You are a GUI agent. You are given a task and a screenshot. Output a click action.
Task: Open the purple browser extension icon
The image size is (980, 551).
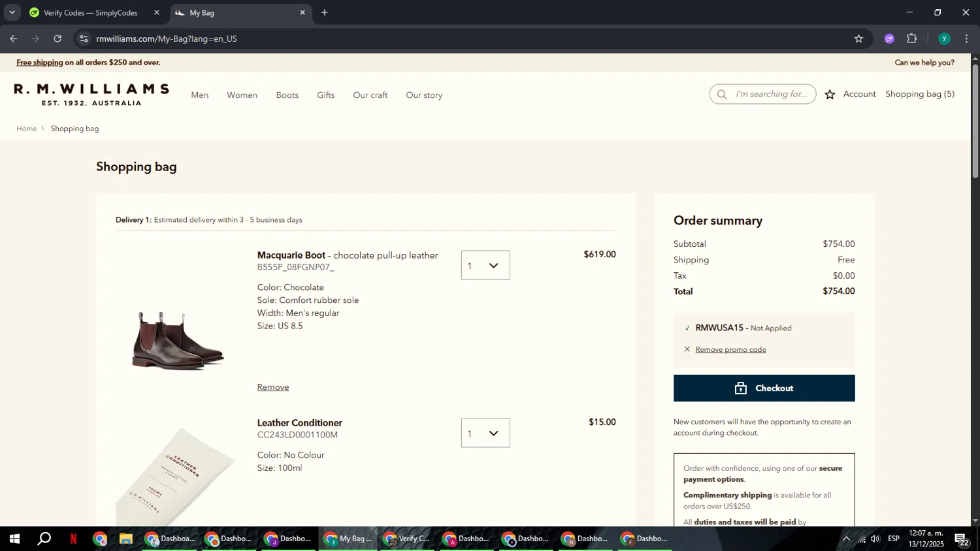click(x=889, y=39)
